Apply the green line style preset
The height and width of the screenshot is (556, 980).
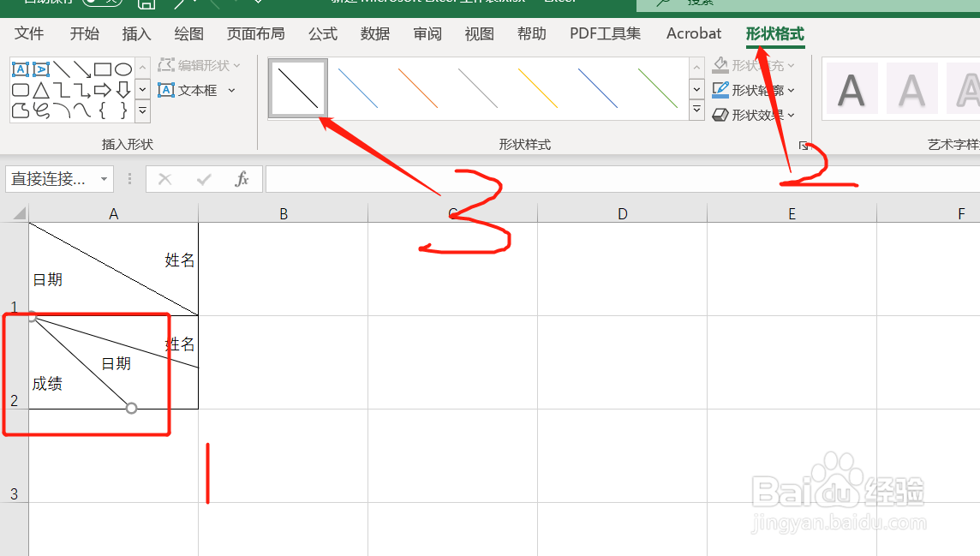[658, 88]
